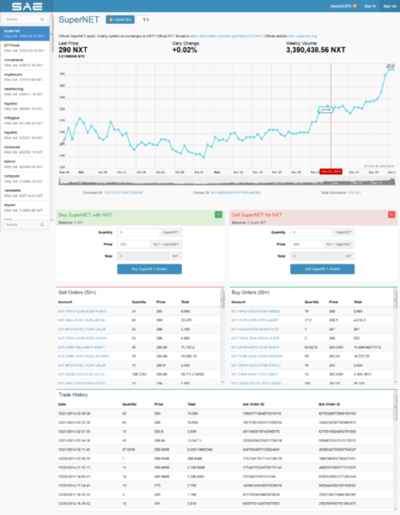This screenshot has width=400, height=515.
Task: Click Total column header in Buy Orders
Action: coord(358,302)
